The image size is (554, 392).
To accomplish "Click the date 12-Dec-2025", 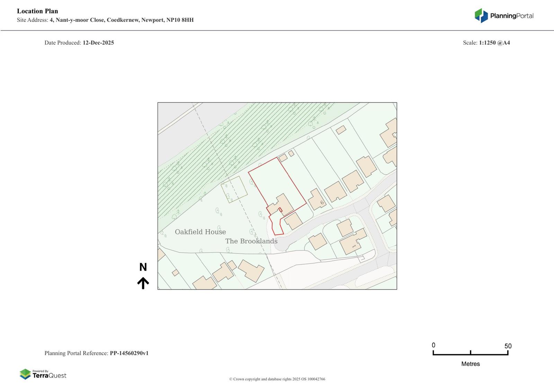I will click(x=98, y=43).
